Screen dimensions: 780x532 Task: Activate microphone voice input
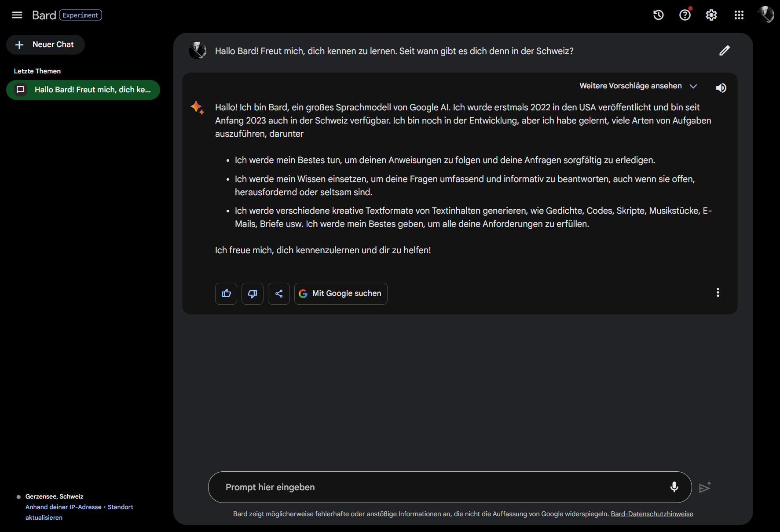[674, 487]
